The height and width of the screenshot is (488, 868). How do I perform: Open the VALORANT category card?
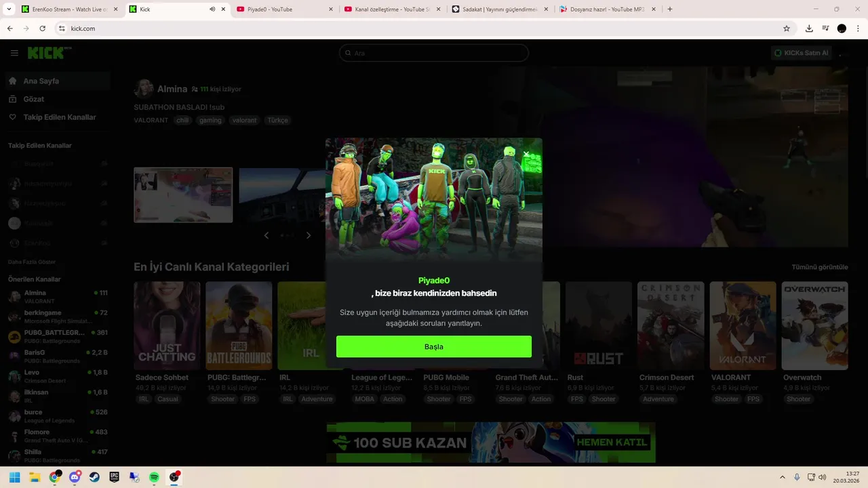(743, 325)
